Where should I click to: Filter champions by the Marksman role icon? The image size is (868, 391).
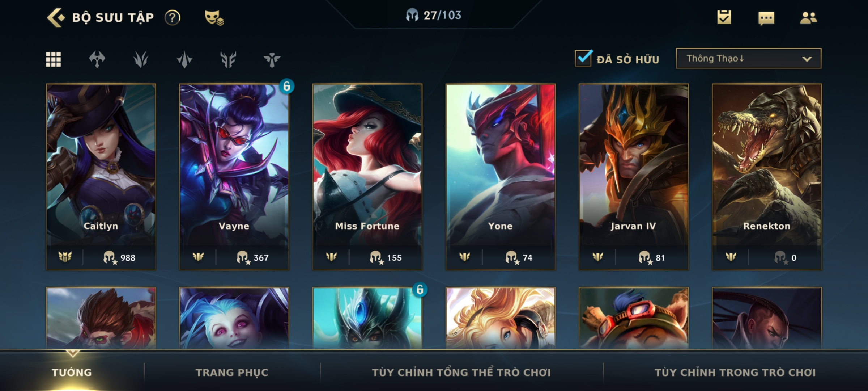coord(228,59)
